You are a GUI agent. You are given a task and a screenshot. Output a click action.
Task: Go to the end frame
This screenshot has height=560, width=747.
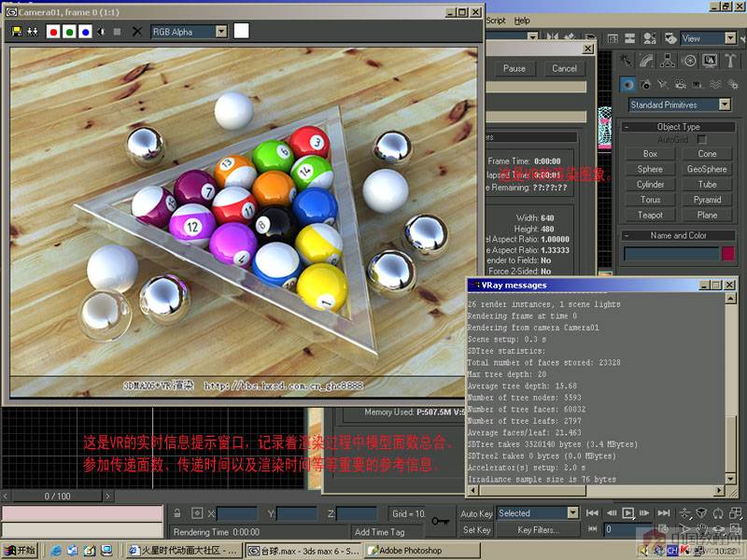(x=664, y=512)
